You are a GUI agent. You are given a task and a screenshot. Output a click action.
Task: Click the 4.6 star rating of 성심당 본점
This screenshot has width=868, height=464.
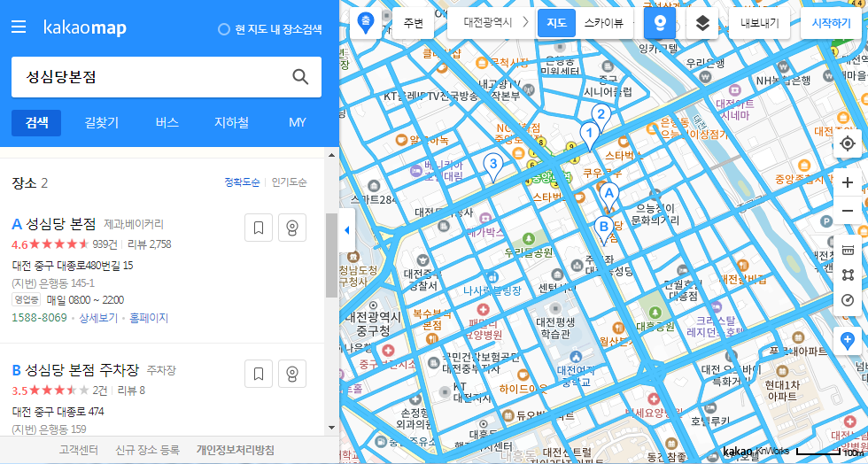click(x=50, y=244)
